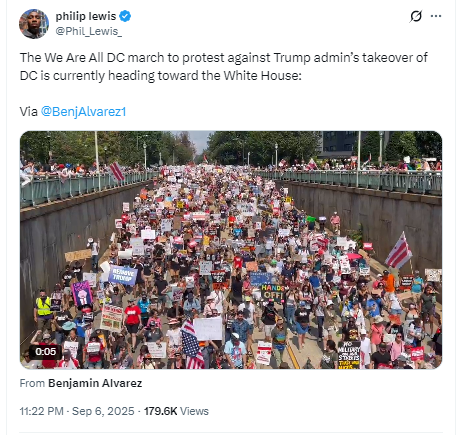Click the word 'Via' in the tweet

point(28,111)
